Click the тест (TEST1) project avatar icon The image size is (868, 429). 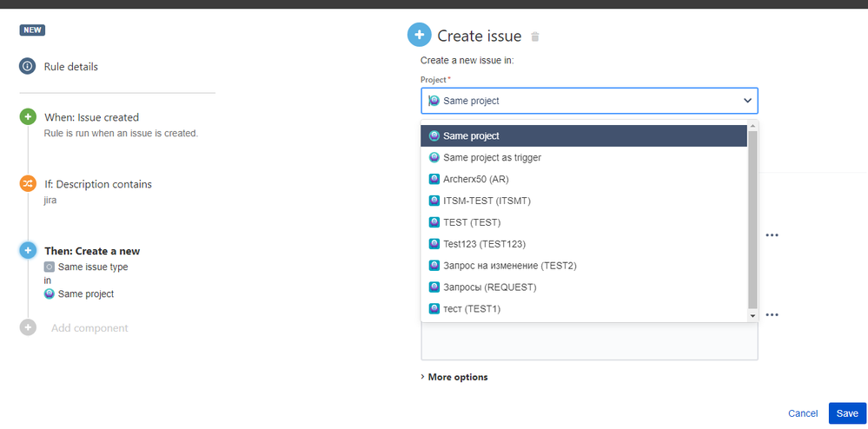pyautogui.click(x=434, y=309)
